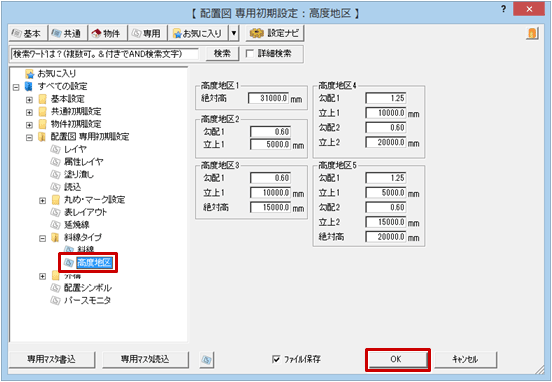Enable the 詳細検索 checkbox
Screen dimensions: 552x382
click(x=250, y=54)
